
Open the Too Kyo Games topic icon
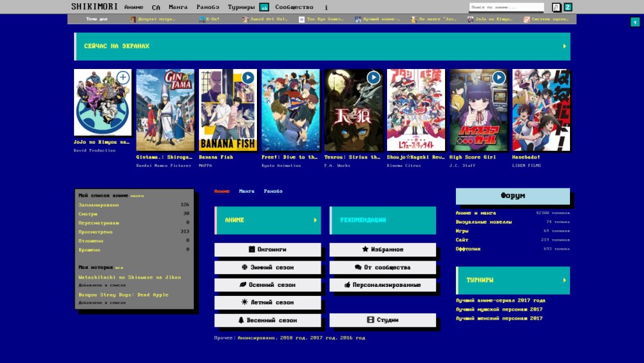pos(301,19)
